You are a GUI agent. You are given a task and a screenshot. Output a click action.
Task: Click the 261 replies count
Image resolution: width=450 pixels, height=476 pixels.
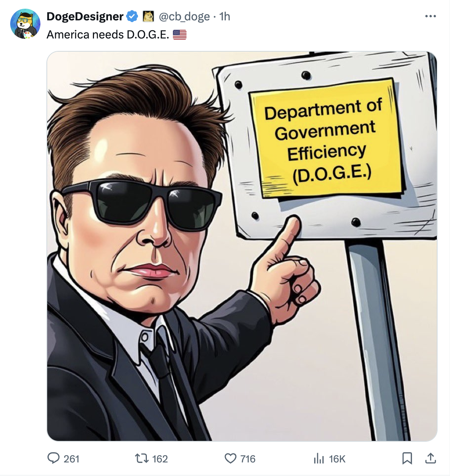click(x=71, y=459)
